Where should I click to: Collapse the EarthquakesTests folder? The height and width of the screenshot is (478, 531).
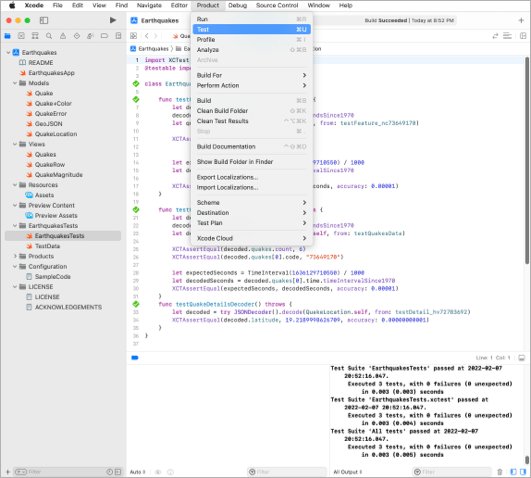[15, 226]
